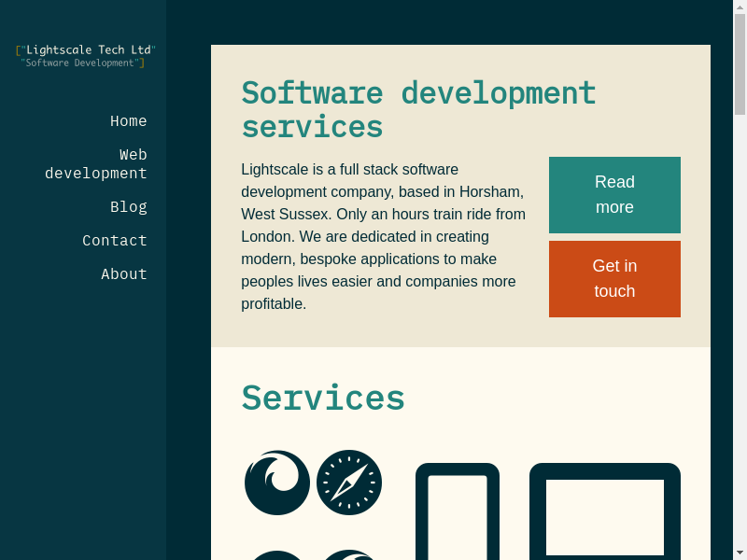Open the Home navigation link
This screenshot has height=560, width=747.
128,121
